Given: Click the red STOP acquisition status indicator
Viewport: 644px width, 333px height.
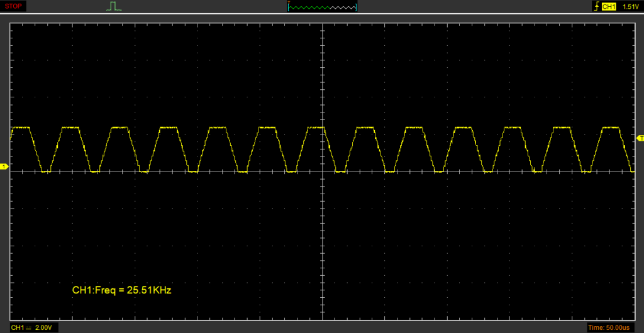Looking at the screenshot, I should coord(13,6).
